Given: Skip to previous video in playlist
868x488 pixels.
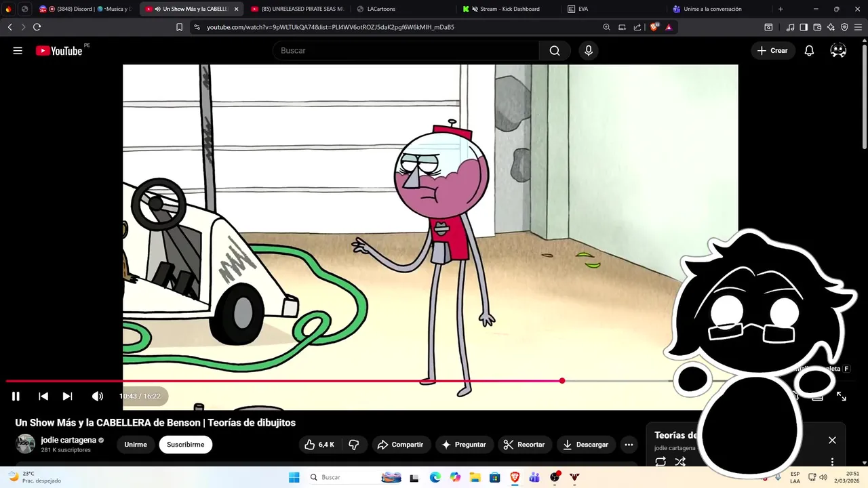Looking at the screenshot, I should pyautogui.click(x=43, y=396).
